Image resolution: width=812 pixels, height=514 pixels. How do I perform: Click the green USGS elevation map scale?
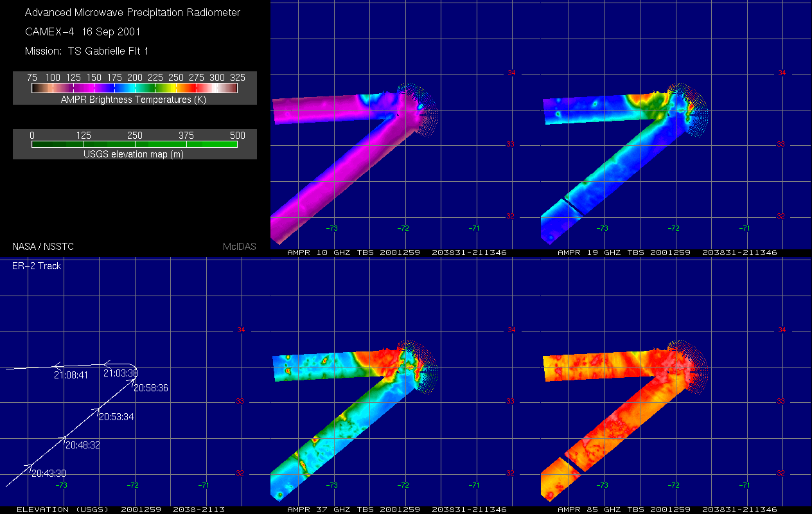(x=135, y=145)
